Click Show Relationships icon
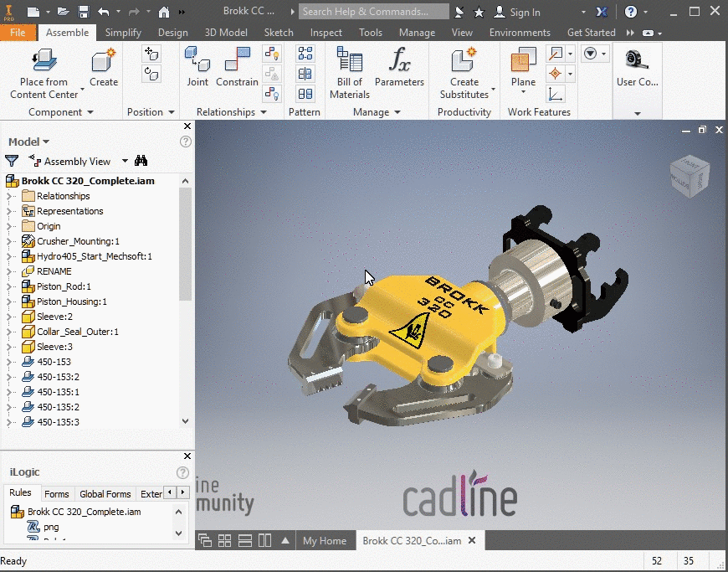Image resolution: width=728 pixels, height=572 pixels. point(272,54)
